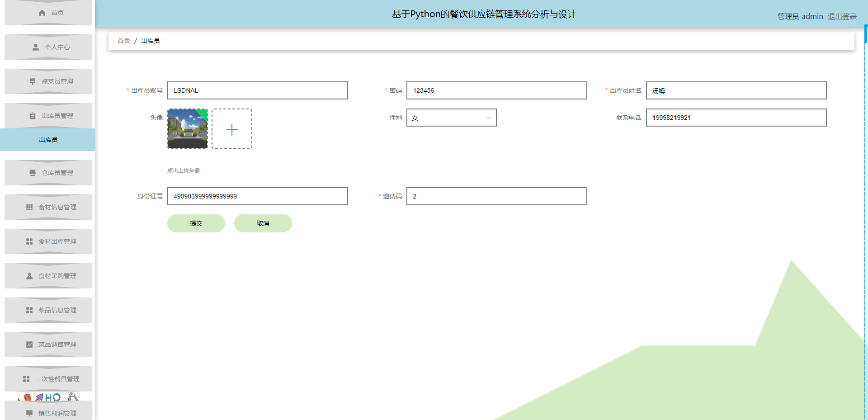Open the 食材信息管理 menu
Image resolution: width=868 pixels, height=420 pixels.
48,207
